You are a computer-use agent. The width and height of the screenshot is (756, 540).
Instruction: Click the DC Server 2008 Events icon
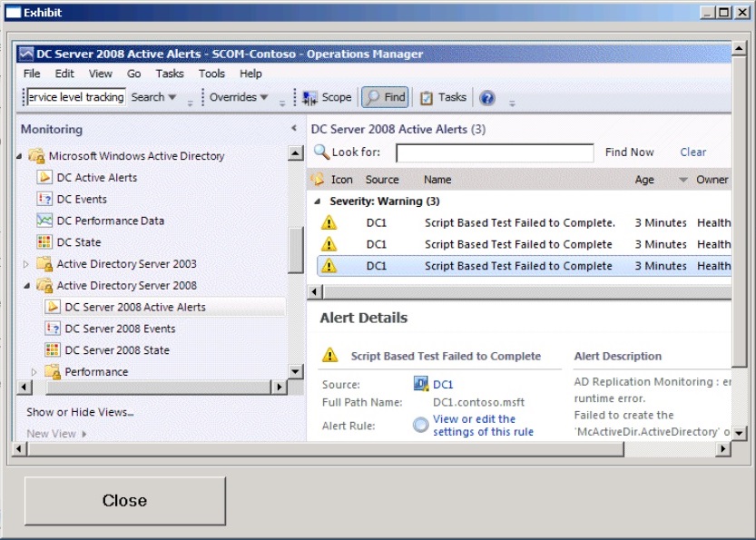click(53, 329)
